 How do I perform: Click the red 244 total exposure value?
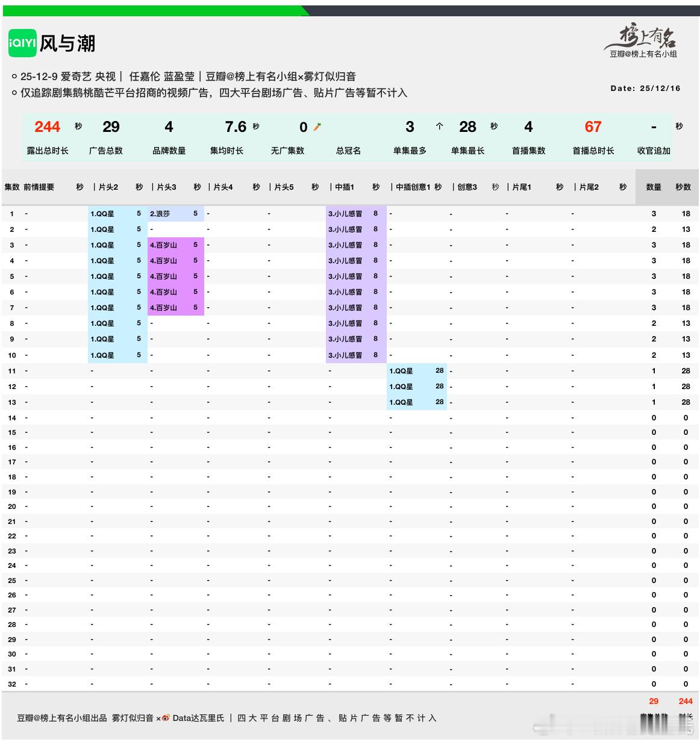point(47,126)
